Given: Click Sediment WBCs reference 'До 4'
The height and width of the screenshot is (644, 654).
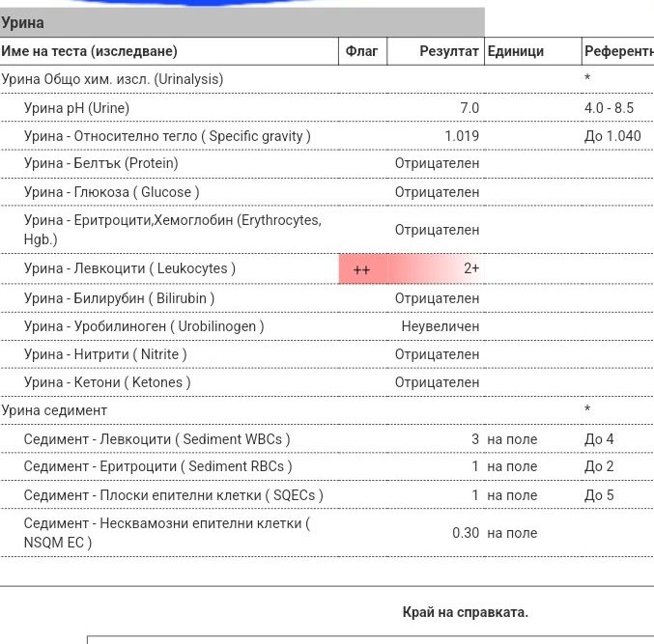Looking at the screenshot, I should pos(599,439).
